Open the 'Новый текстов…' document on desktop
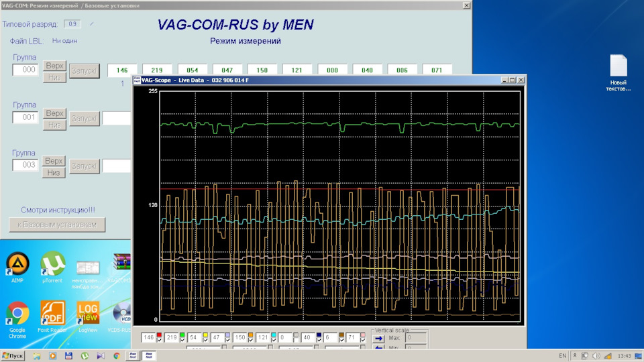This screenshot has height=362, width=644. [618, 72]
